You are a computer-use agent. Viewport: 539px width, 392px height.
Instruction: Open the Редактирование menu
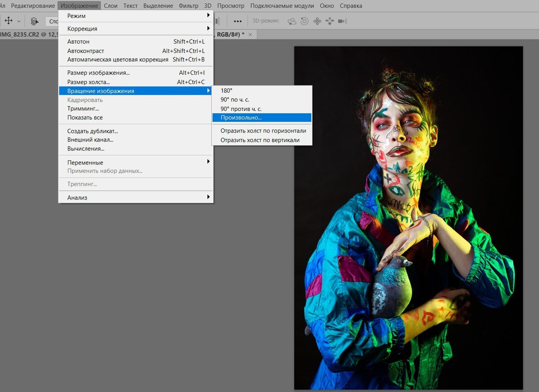(33, 6)
